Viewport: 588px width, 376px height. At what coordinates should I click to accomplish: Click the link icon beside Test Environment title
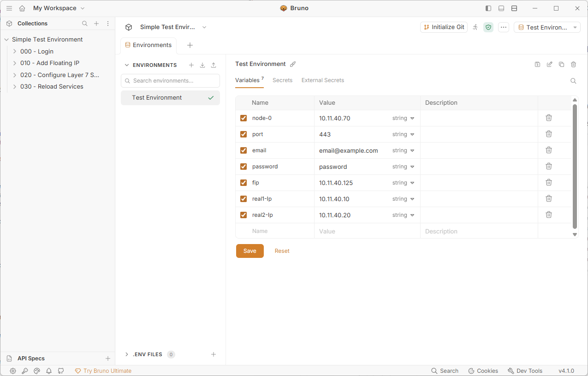click(x=293, y=64)
